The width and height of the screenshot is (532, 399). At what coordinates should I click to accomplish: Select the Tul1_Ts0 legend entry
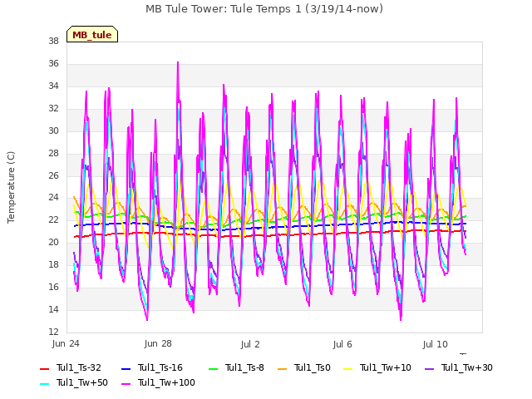(304, 367)
